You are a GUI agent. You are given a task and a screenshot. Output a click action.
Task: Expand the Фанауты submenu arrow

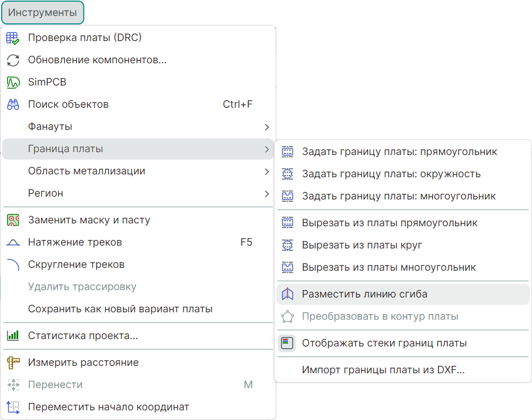pos(267,127)
